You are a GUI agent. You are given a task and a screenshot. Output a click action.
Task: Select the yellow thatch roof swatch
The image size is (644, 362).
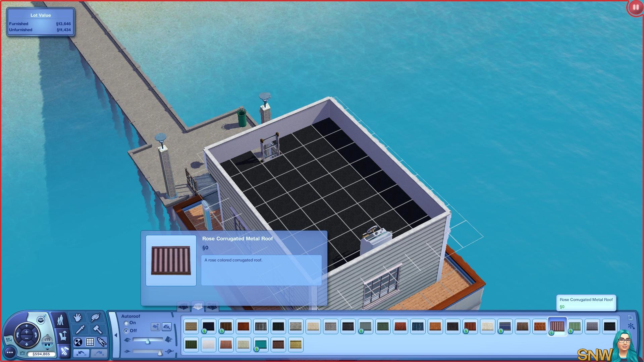(x=296, y=345)
